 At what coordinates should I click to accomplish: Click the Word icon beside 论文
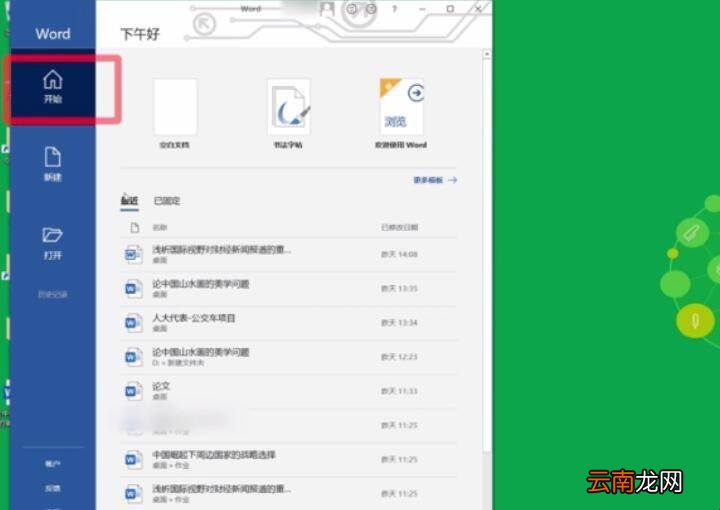134,391
